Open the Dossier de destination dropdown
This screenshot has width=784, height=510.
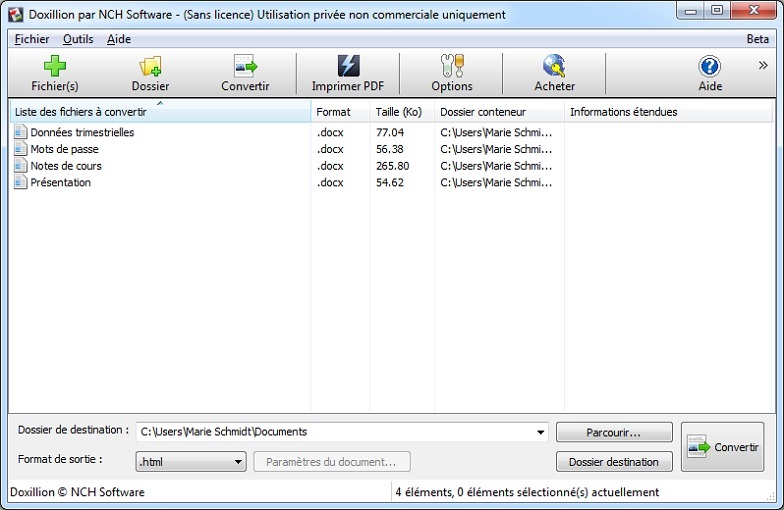(540, 432)
